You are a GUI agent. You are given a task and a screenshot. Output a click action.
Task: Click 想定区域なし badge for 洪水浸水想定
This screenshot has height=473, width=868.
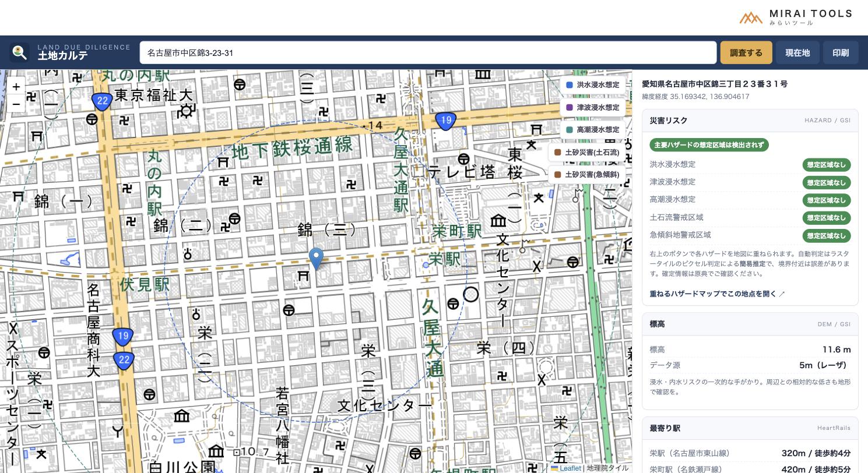[827, 165]
